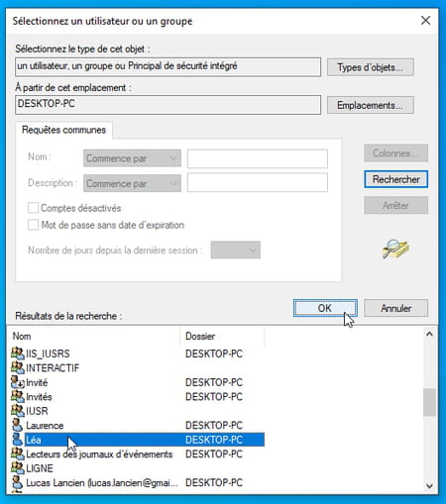Click the Léa user icon
Screen dimensions: 446x504
click(18, 440)
